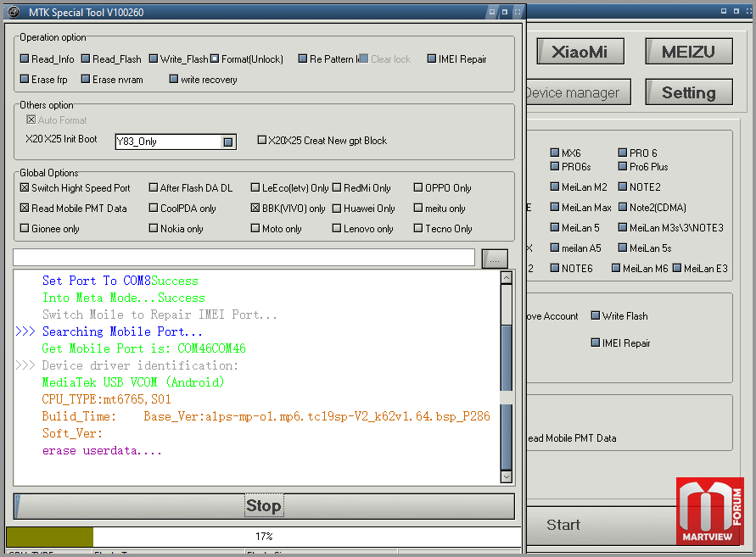This screenshot has width=756, height=557.
Task: Check Pro6 Plus model
Action: tap(623, 166)
